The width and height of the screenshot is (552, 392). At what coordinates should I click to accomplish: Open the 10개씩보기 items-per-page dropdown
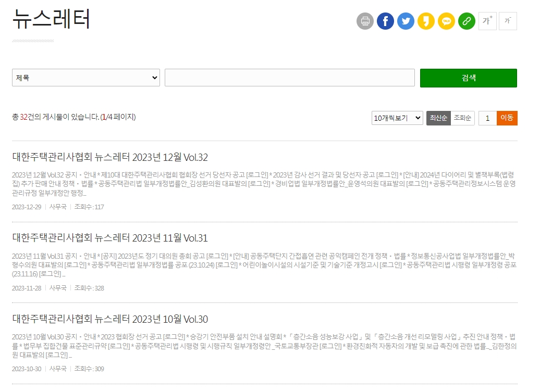click(397, 118)
